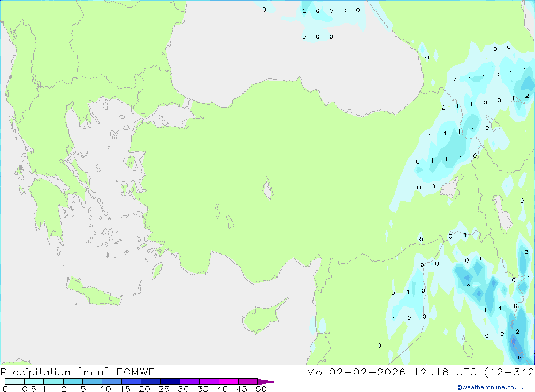
Task: Click the legend value '0.1'
Action: click(x=9, y=389)
